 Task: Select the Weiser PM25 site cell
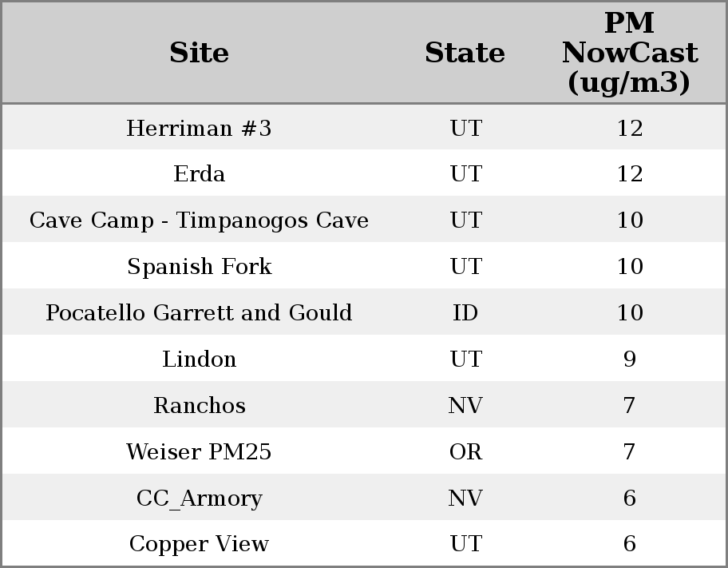[200, 452]
